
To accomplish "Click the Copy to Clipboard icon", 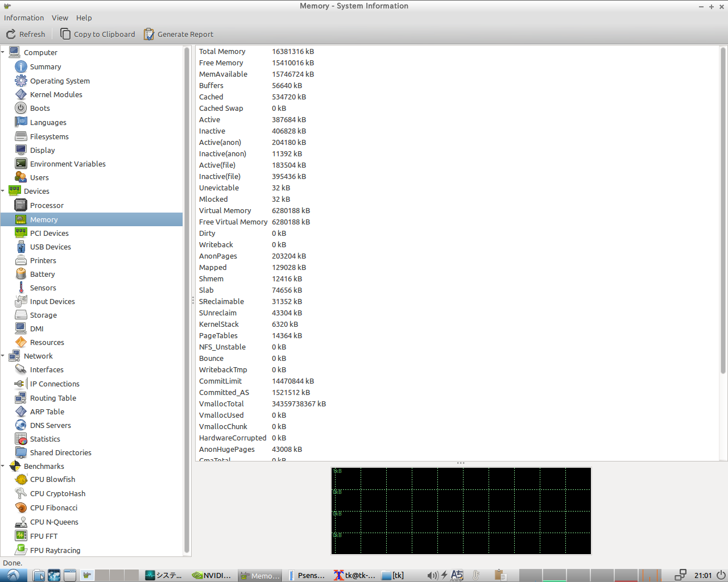I will (x=65, y=34).
